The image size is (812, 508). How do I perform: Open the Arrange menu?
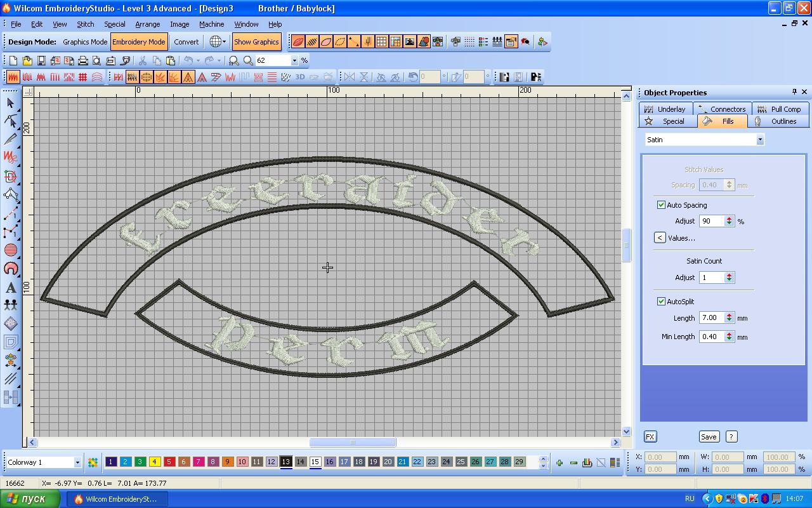[x=147, y=24]
